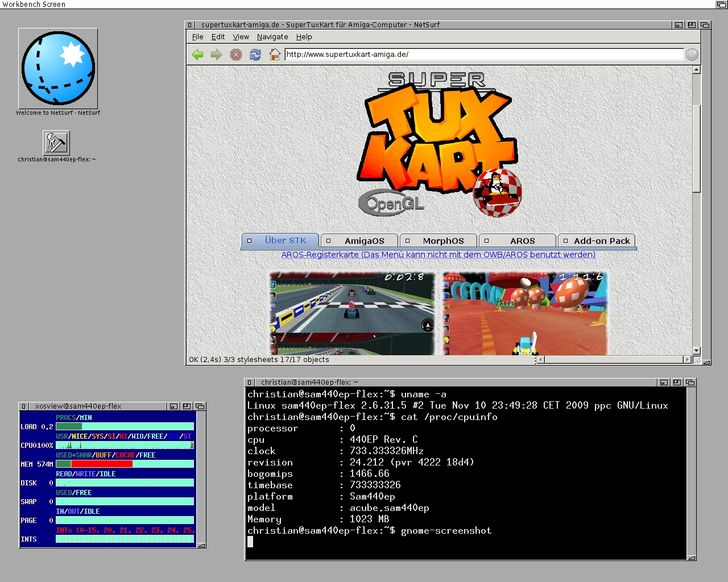728x582 pixels.
Task: Reload the page in NetSurf
Action: coord(255,55)
